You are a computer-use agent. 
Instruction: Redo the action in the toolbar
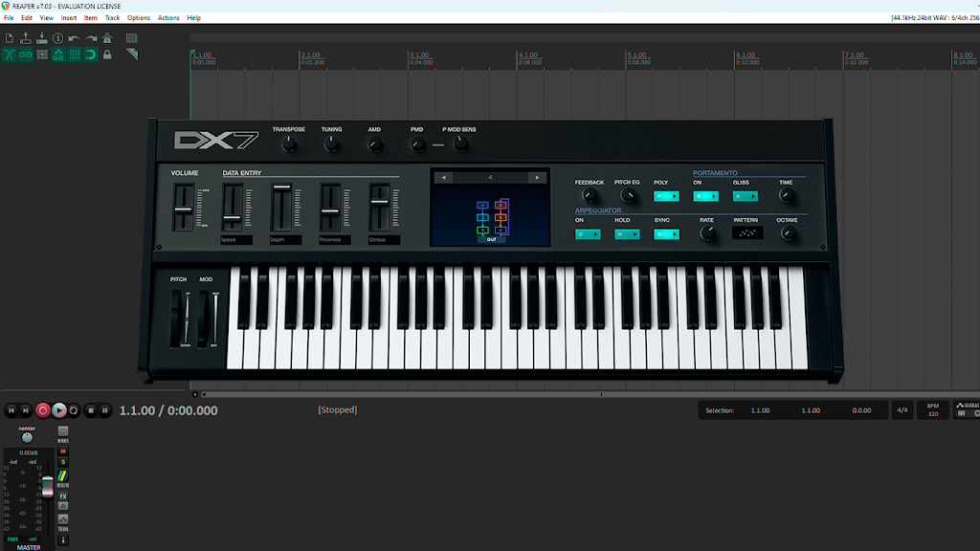pyautogui.click(x=91, y=38)
